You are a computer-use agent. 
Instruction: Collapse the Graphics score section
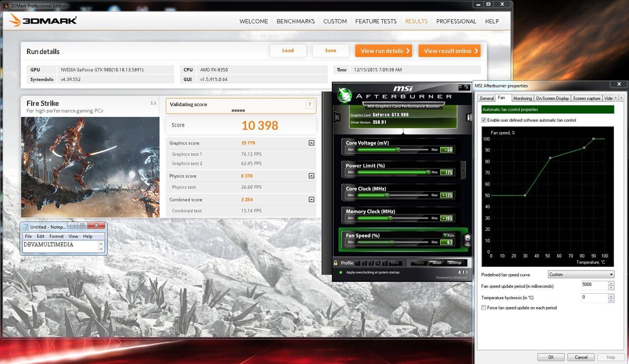[x=311, y=143]
